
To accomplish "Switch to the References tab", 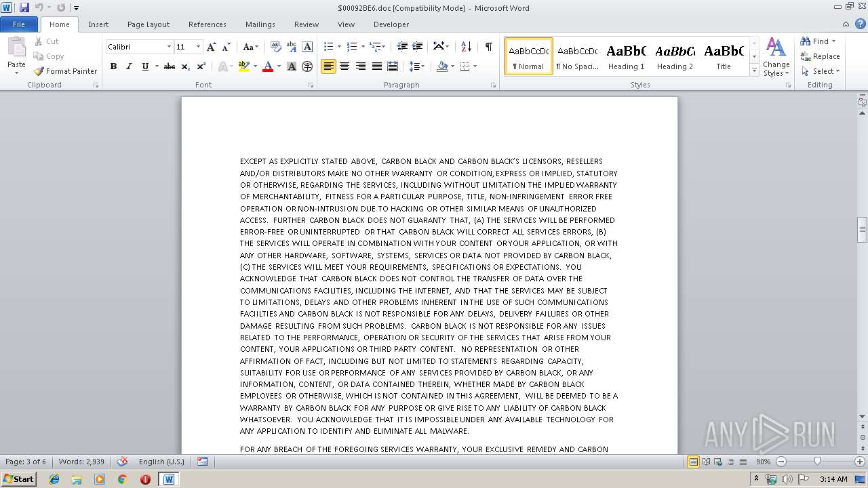I will click(208, 24).
